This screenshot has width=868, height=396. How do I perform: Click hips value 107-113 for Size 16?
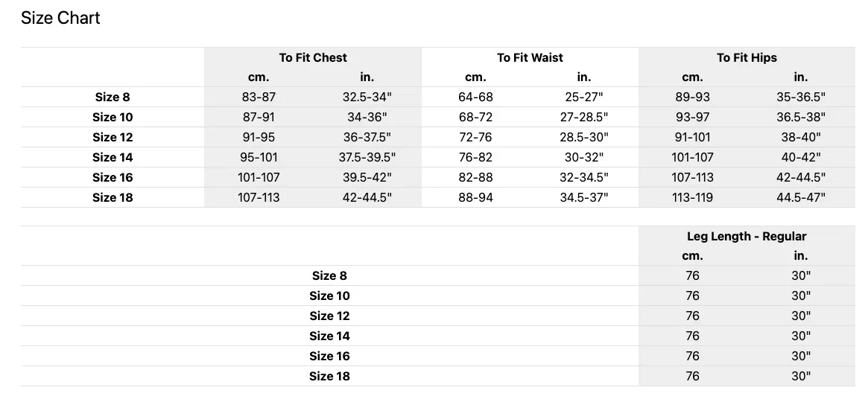[692, 178]
